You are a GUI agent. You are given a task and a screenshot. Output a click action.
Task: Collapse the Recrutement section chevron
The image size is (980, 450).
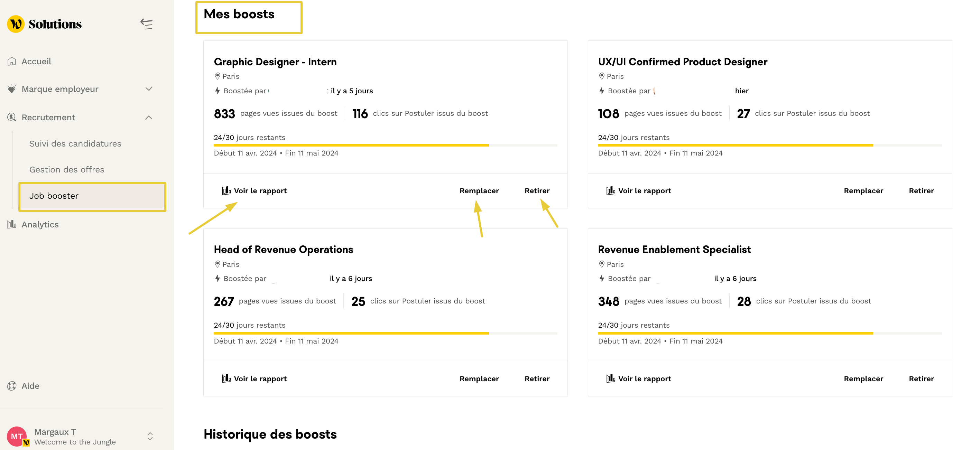click(x=149, y=118)
